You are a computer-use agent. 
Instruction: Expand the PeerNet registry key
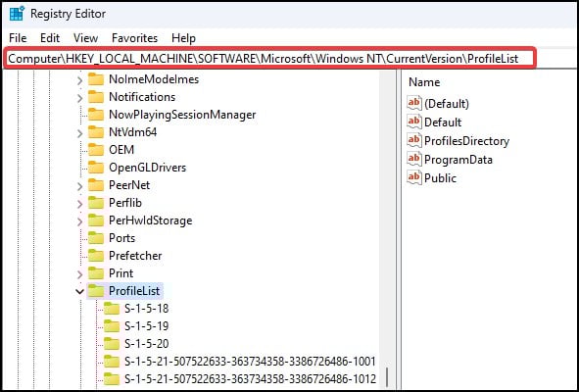coord(79,186)
